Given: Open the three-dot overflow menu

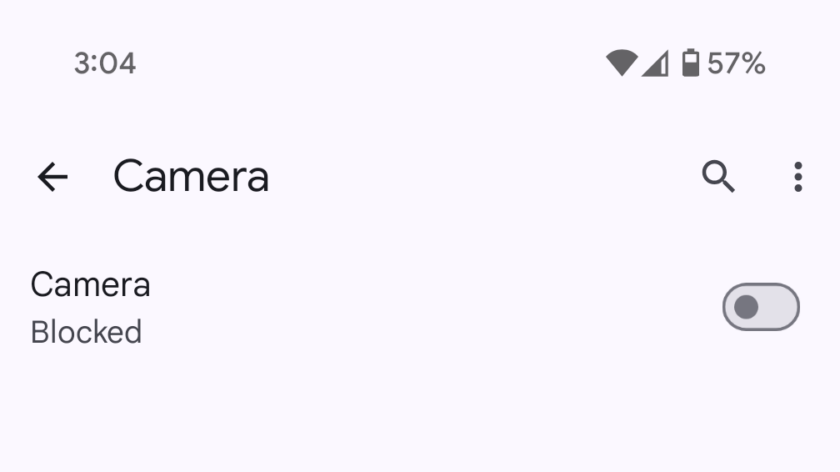Looking at the screenshot, I should pos(797,177).
